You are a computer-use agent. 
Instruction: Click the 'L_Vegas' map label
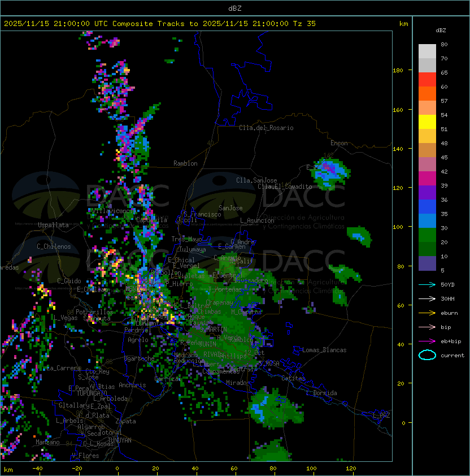point(66,318)
